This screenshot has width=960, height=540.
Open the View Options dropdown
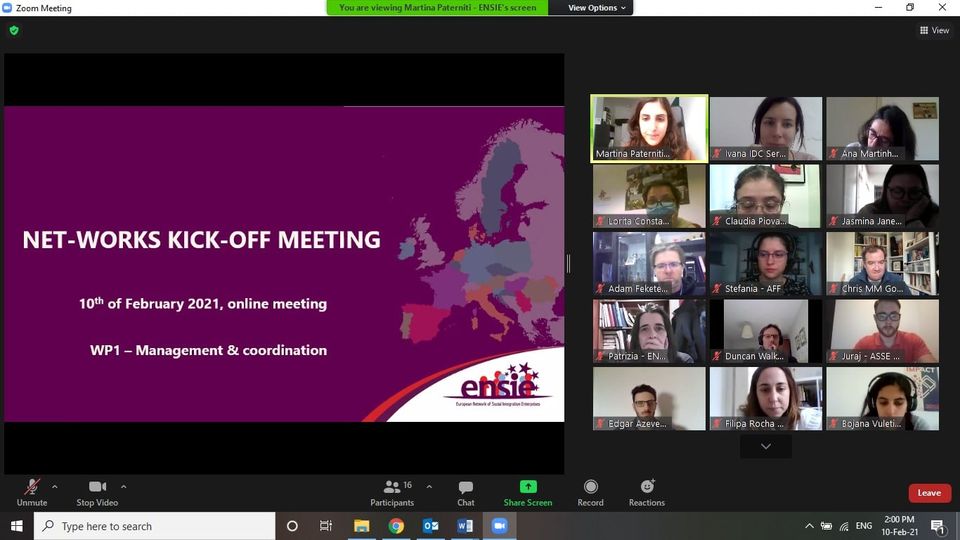click(598, 8)
